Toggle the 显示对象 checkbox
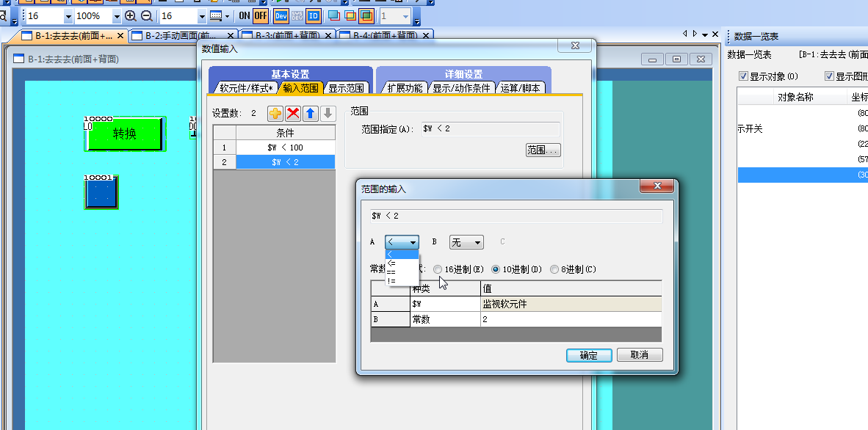Image resolution: width=868 pixels, height=430 pixels. 744,76
